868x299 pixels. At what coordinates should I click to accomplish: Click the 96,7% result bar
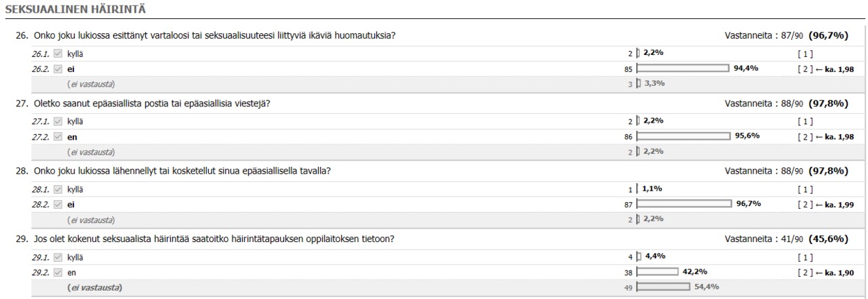[684, 204]
